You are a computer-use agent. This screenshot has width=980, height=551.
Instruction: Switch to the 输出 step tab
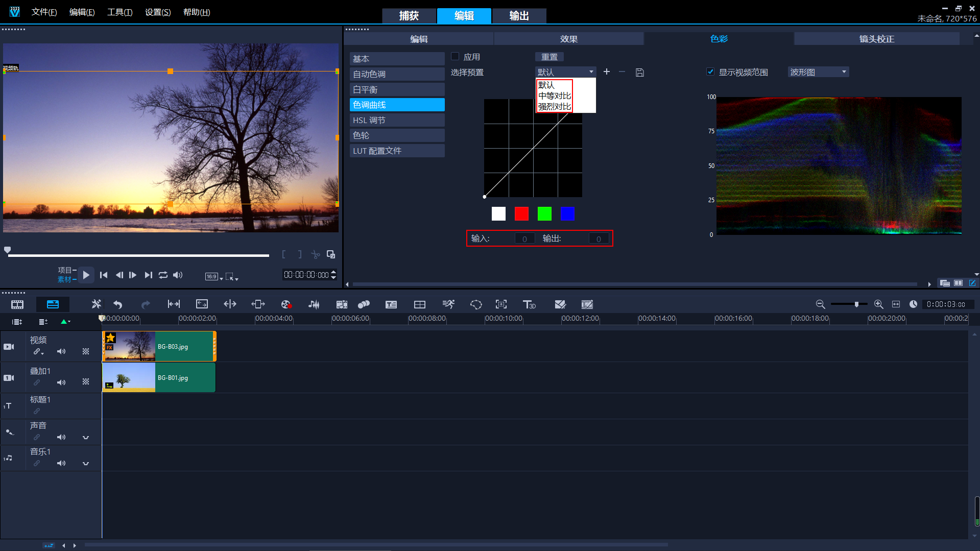pyautogui.click(x=519, y=16)
